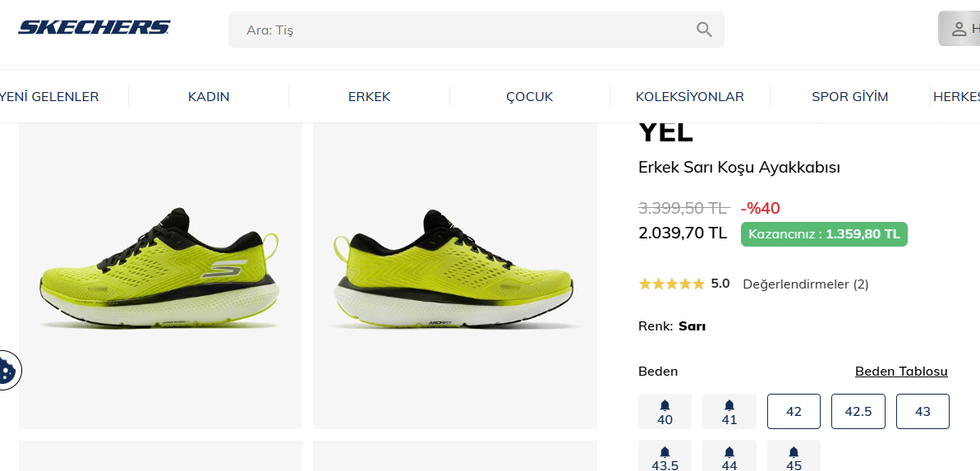Click the bell for size 43.5
This screenshot has width=980, height=471.
click(x=665, y=452)
